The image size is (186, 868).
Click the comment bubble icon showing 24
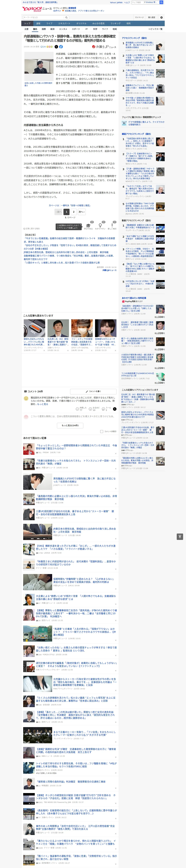[43, 47]
